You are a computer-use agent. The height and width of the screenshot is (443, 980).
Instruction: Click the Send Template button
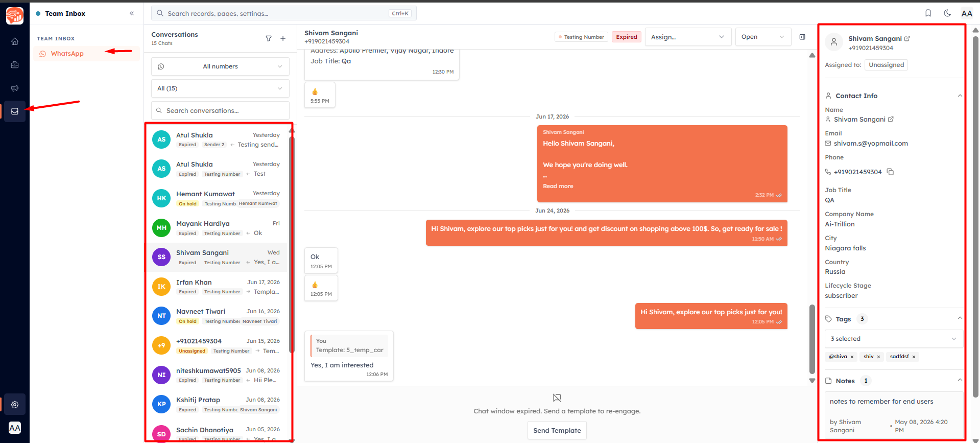tap(557, 430)
